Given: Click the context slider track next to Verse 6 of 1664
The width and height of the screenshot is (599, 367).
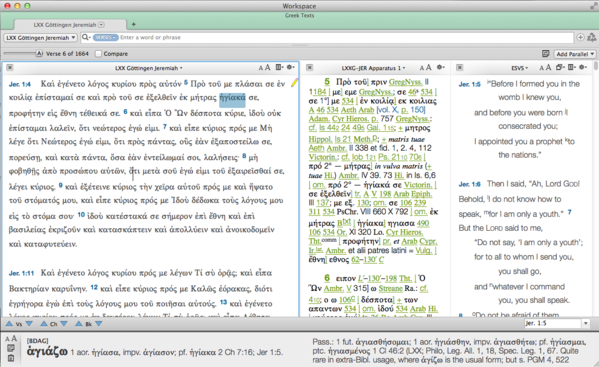Looking at the screenshot, I should pos(19,53).
